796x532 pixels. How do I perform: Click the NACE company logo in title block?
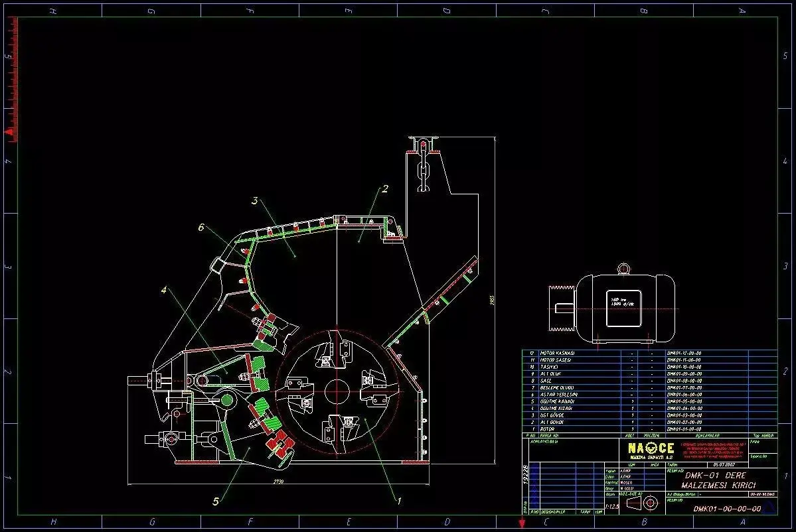tap(651, 450)
